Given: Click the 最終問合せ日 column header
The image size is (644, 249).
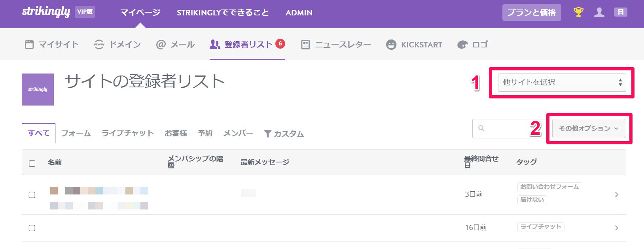Looking at the screenshot, I should click(x=481, y=162).
